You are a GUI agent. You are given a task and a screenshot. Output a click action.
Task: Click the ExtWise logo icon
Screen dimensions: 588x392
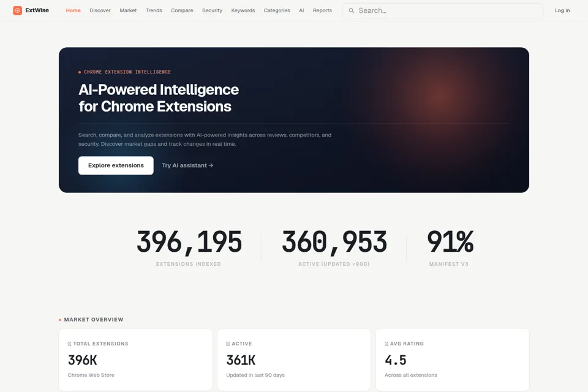click(x=17, y=10)
